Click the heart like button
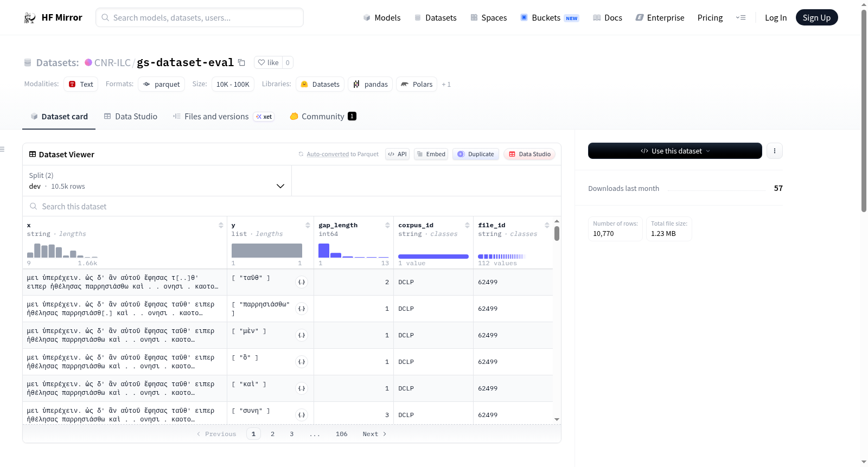 pyautogui.click(x=268, y=62)
